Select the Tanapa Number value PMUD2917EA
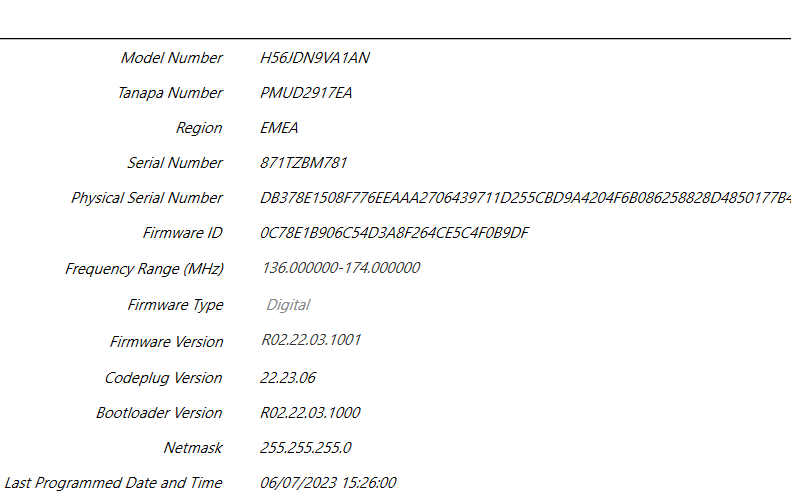The image size is (791, 496). point(306,93)
